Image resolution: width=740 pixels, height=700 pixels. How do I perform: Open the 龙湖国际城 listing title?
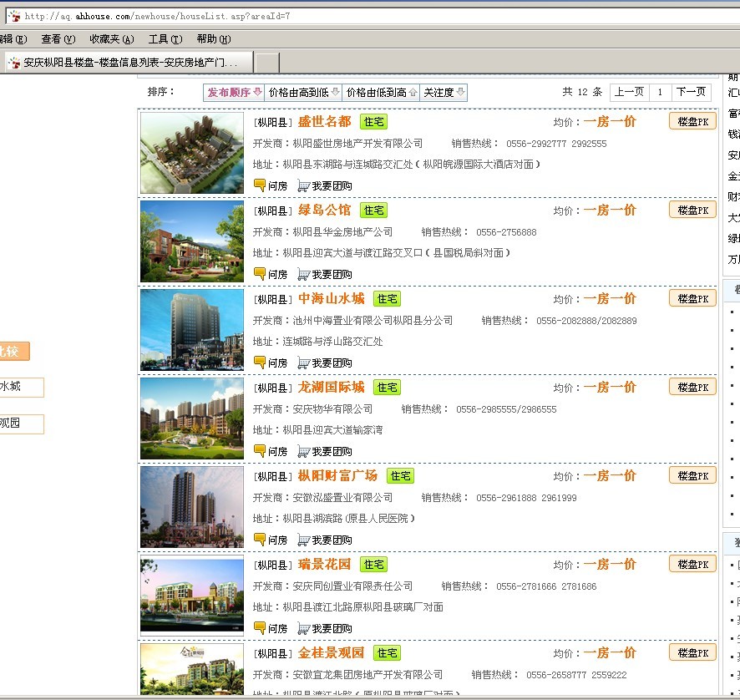(x=332, y=387)
